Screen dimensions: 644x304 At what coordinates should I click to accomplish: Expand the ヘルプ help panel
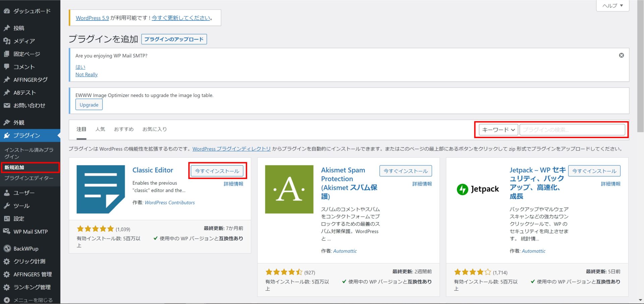click(x=612, y=6)
